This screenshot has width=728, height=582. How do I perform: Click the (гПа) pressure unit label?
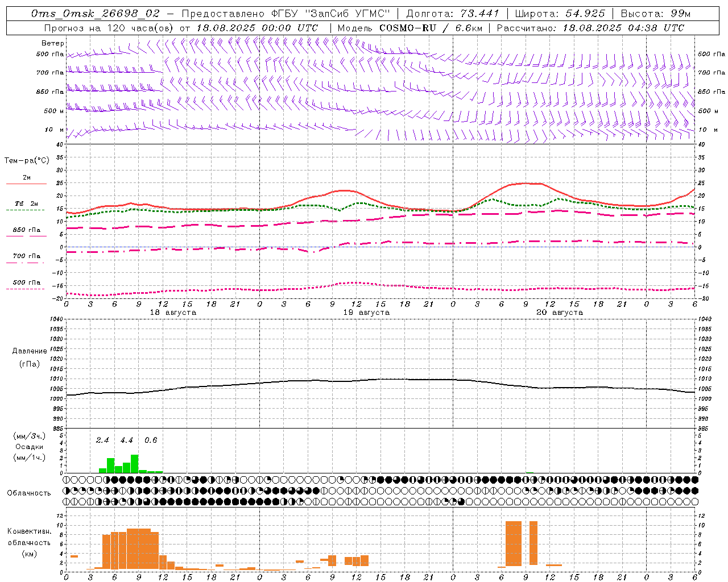[30, 364]
